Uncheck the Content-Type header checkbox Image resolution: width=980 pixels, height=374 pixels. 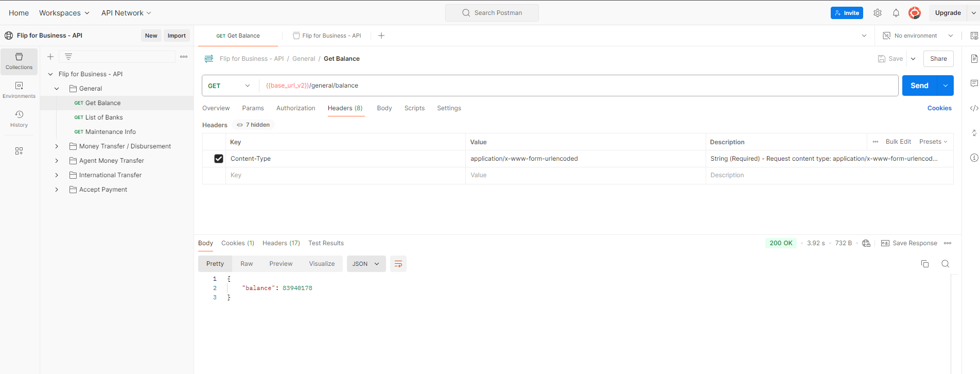pos(219,159)
